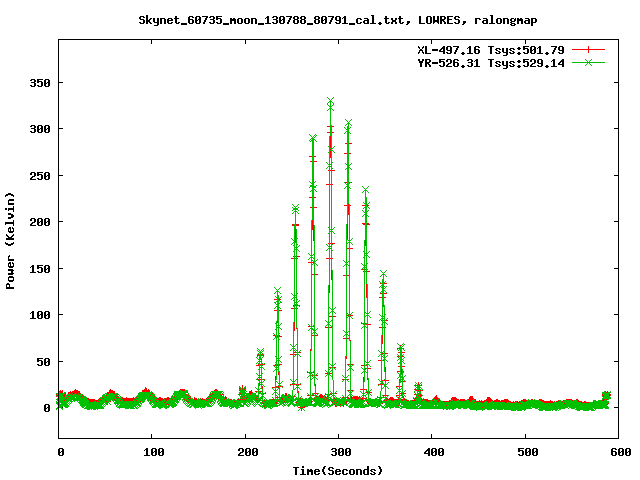This screenshot has width=640, height=480.
Task: Click the top of the peak near 328 seconds
Action: (x=365, y=189)
